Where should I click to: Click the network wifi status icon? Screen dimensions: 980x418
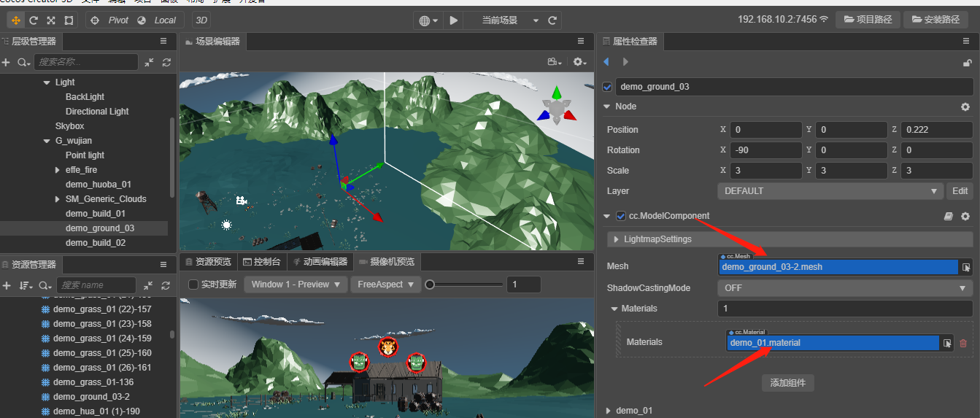point(824,20)
